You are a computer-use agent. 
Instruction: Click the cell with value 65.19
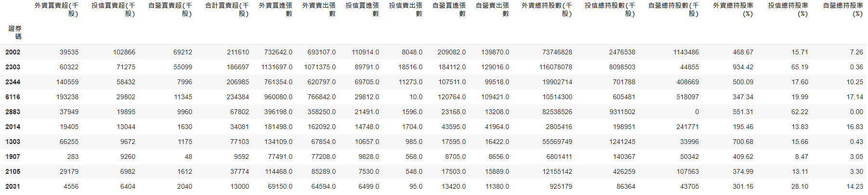[800, 67]
